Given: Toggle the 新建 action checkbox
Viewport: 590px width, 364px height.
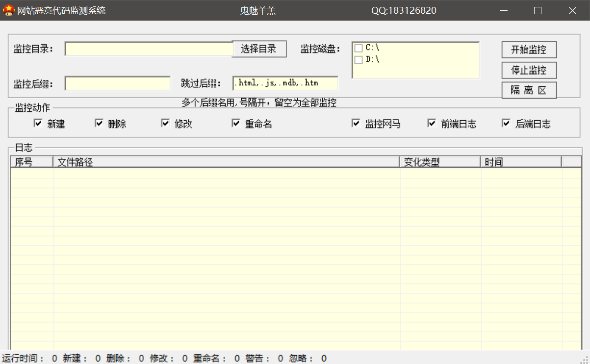Looking at the screenshot, I should pos(38,123).
